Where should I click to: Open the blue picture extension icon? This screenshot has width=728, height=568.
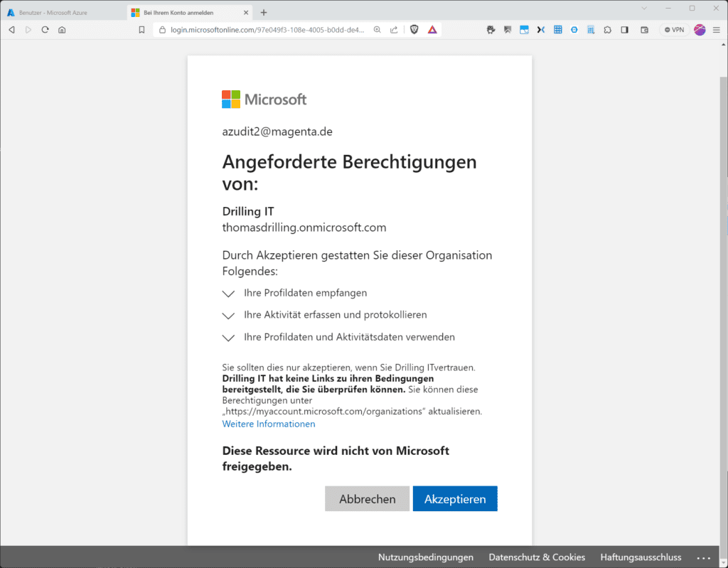click(x=524, y=30)
